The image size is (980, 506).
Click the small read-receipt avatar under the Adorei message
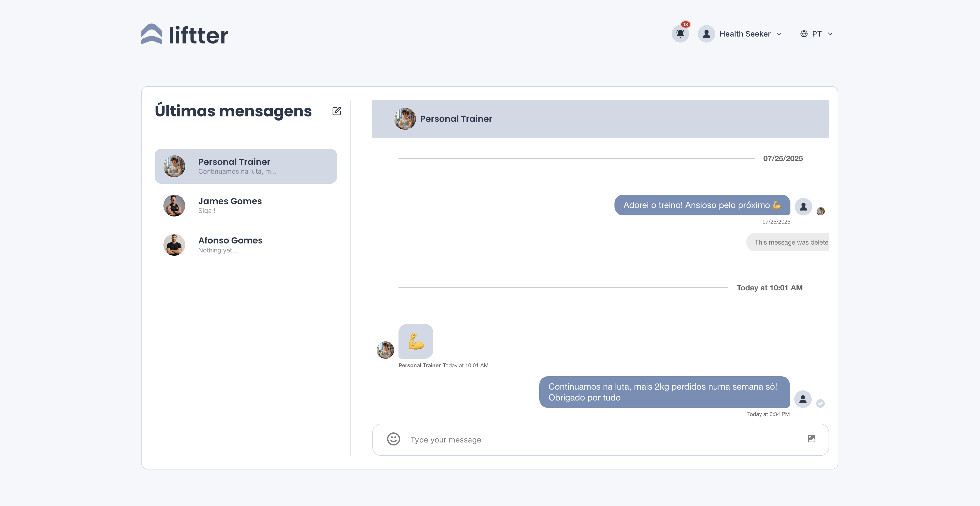(x=820, y=211)
